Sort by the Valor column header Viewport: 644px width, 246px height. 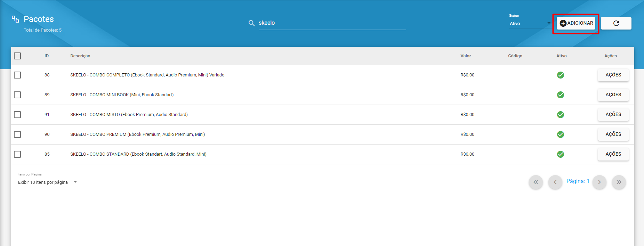coord(466,56)
